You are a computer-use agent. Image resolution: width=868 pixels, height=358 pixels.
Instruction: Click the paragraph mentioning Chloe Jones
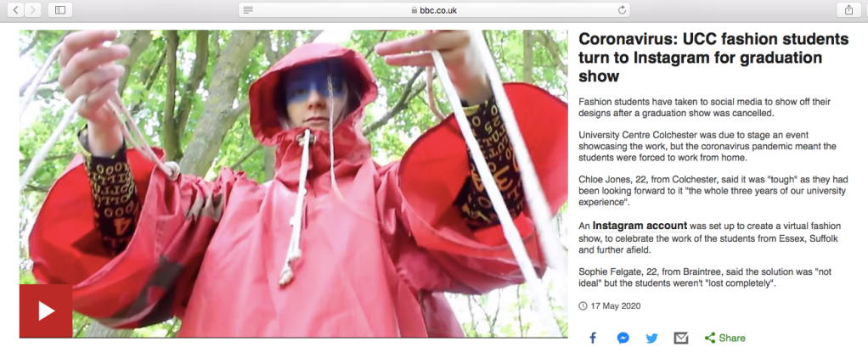click(713, 191)
